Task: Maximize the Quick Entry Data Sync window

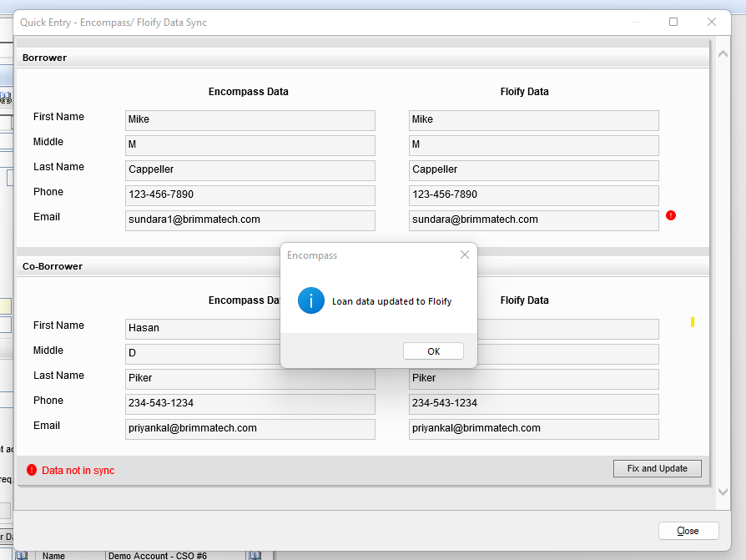Action: (x=673, y=23)
